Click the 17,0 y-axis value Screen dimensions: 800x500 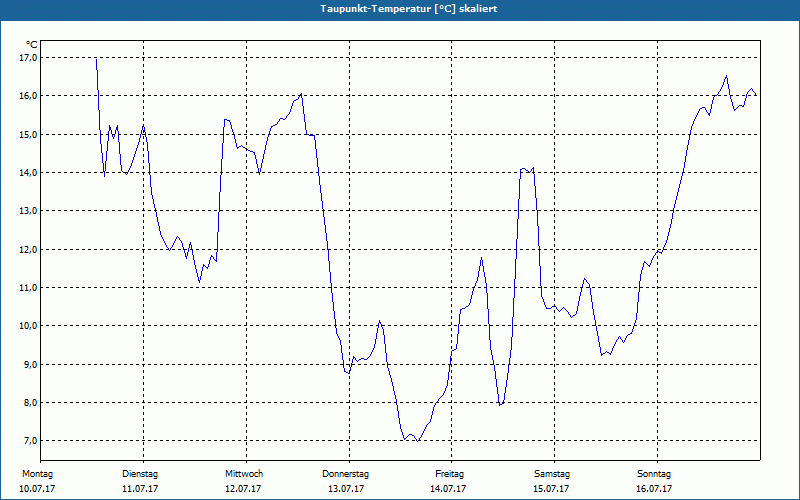28,58
